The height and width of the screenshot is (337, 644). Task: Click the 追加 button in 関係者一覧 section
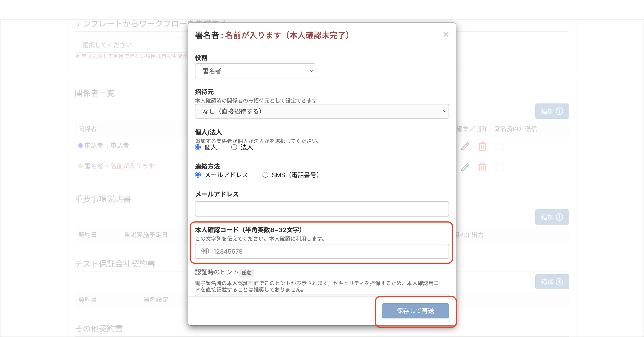pyautogui.click(x=552, y=111)
